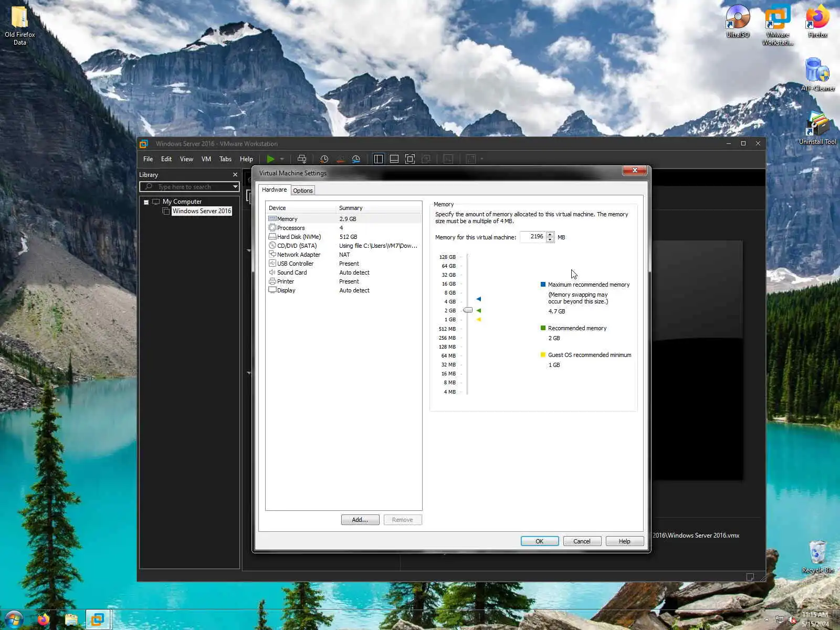
Task: Click the VMware Workstation desktop shortcut
Action: point(778,25)
